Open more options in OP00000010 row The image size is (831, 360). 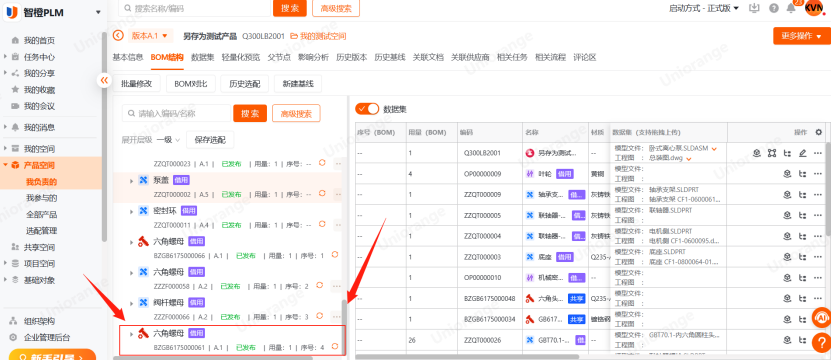click(818, 277)
